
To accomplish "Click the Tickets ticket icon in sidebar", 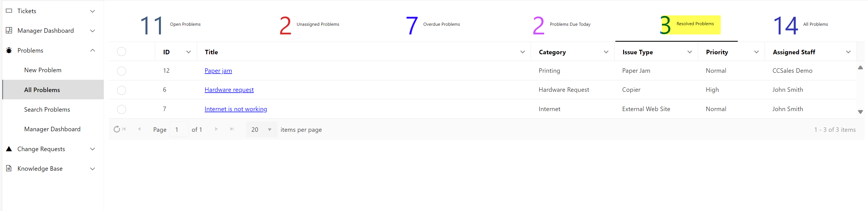I will (x=9, y=11).
